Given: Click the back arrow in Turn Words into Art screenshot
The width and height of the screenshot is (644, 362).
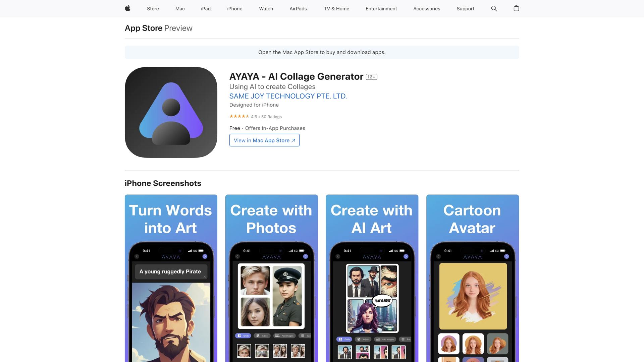Looking at the screenshot, I should tap(137, 256).
